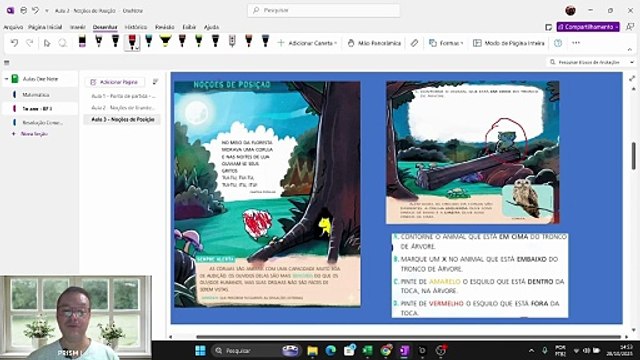This screenshot has height=360, width=640.
Task: Toggle the navigation pane hamburger button
Action: pos(7,63)
